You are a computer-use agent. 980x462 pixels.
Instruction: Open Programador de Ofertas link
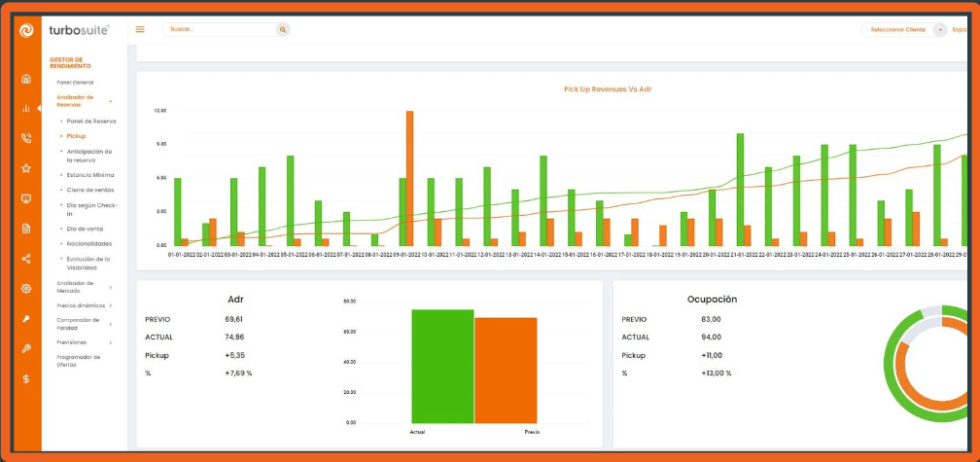[78, 361]
